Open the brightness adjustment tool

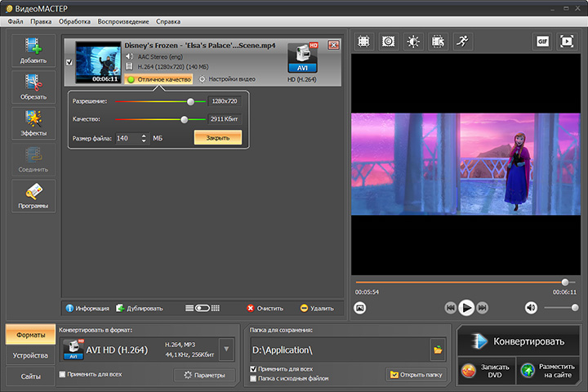413,42
